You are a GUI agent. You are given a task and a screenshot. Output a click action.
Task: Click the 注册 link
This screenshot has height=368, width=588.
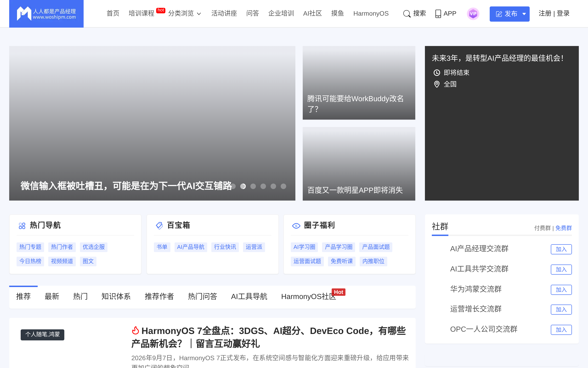pos(545,13)
